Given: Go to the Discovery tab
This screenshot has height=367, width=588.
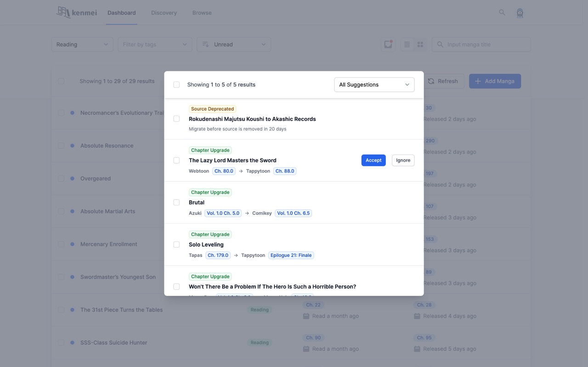Looking at the screenshot, I should click(x=164, y=13).
